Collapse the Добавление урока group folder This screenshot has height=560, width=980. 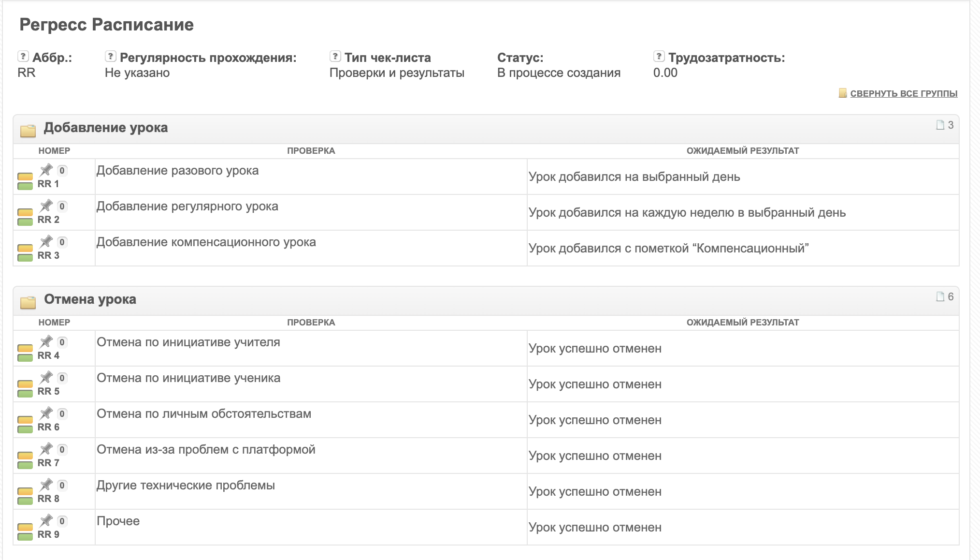pyautogui.click(x=28, y=130)
